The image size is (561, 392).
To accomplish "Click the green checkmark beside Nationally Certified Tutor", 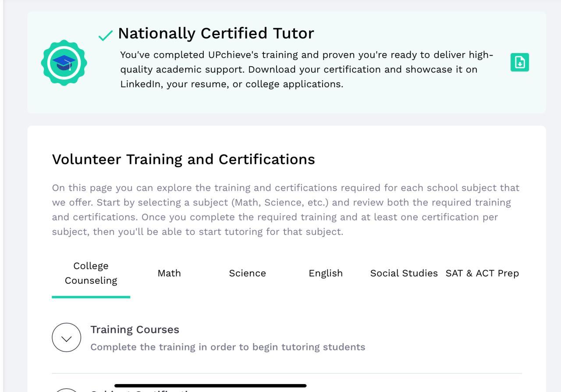I will click(x=105, y=36).
